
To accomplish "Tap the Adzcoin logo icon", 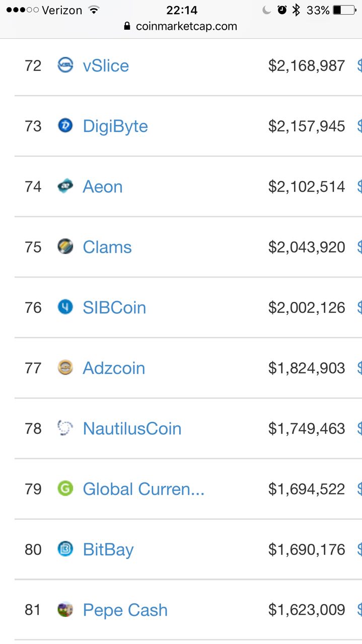I will 65,368.
